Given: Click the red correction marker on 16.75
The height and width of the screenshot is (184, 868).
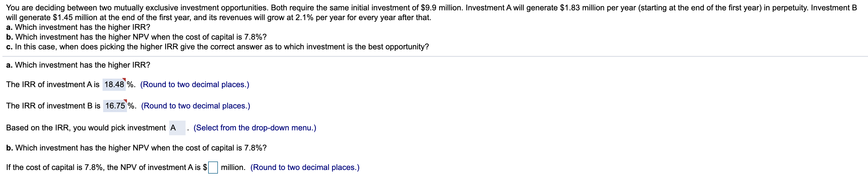Looking at the screenshot, I should pyautogui.click(x=125, y=101).
